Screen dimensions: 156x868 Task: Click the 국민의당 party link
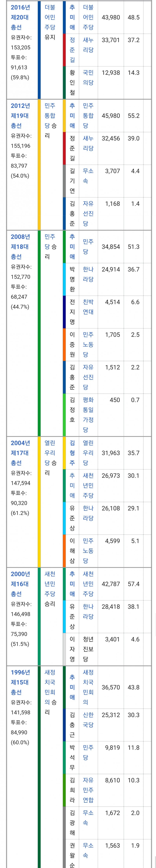coord(88,77)
